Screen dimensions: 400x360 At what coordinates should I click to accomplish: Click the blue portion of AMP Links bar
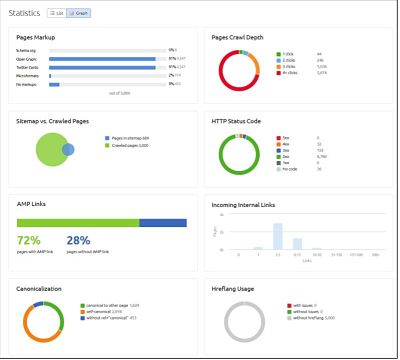pos(163,223)
